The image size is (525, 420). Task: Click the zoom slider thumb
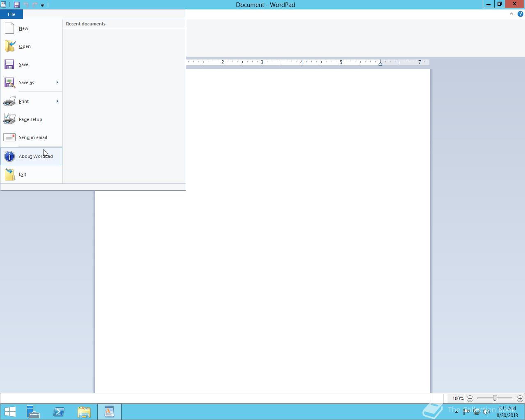pos(495,398)
